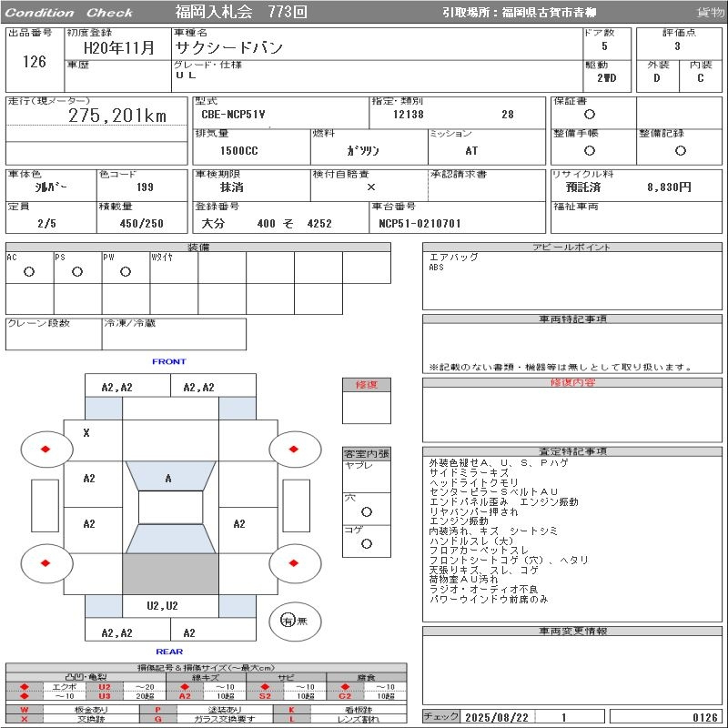Click the chassis number NCP51-0210701
Viewport: 728px width, 728px height.
tap(420, 223)
